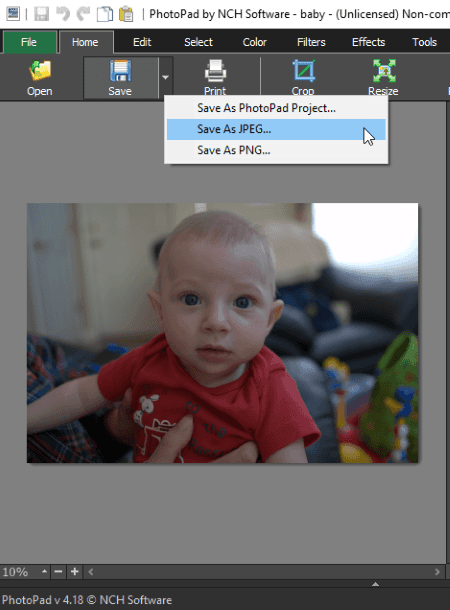Click PhotoPad v 4.18 status bar text
Viewport: 450px width, 610px height.
pyautogui.click(x=87, y=600)
